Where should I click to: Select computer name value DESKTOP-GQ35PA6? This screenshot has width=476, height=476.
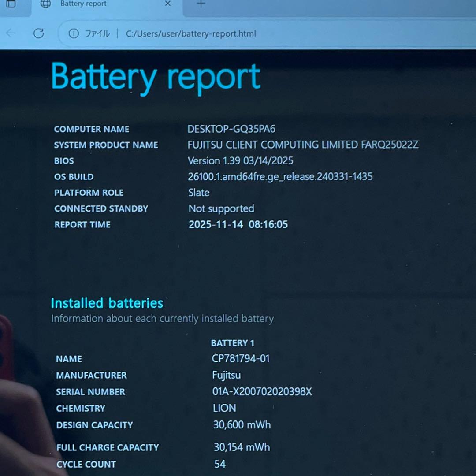coord(231,129)
